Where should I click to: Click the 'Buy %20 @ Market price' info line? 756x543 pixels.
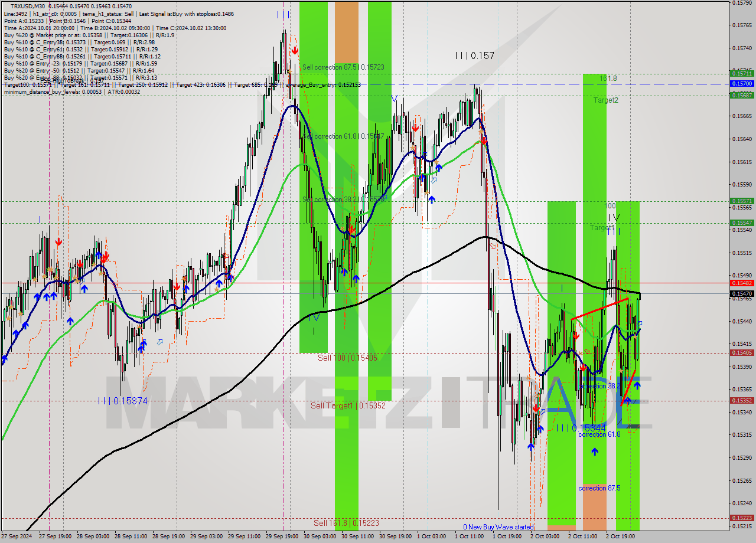[89, 35]
